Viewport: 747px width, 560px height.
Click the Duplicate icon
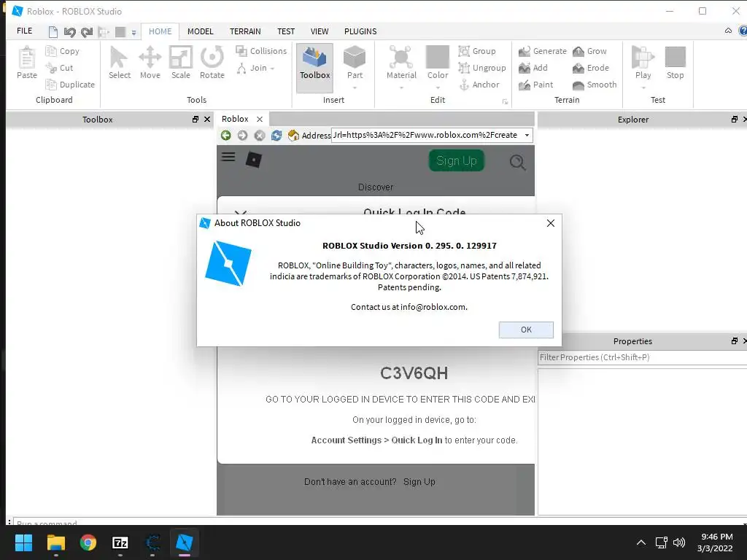pyautogui.click(x=51, y=85)
